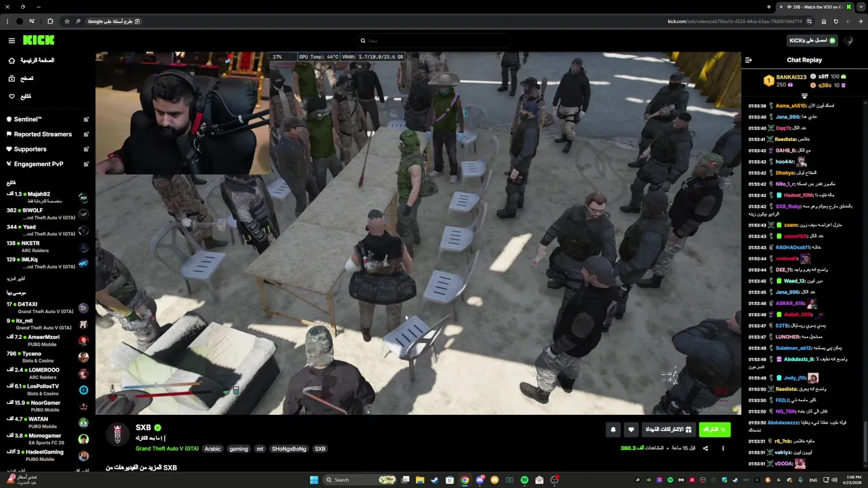The height and width of the screenshot is (488, 868).
Task: Select the gaming tag
Action: pyautogui.click(x=239, y=449)
